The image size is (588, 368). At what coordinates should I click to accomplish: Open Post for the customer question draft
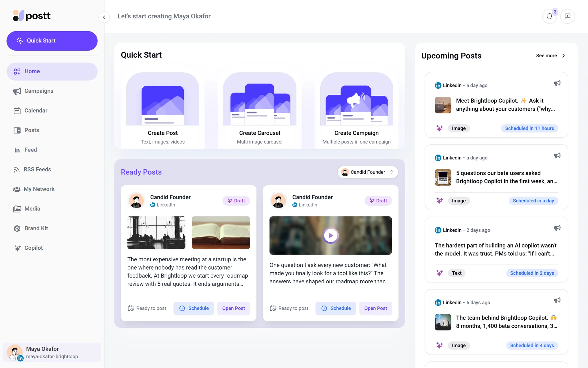point(376,309)
